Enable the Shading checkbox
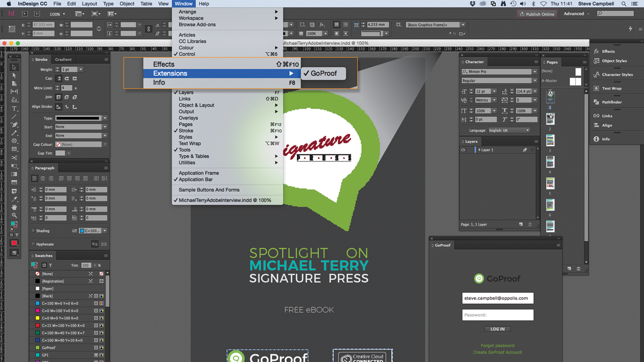Image resolution: width=644 pixels, height=362 pixels. click(x=33, y=231)
